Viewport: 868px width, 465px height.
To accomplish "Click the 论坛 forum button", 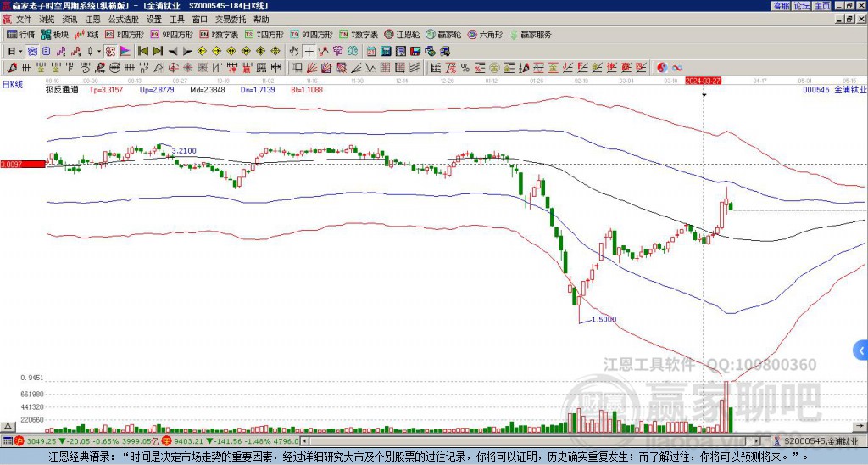I will pyautogui.click(x=801, y=6).
